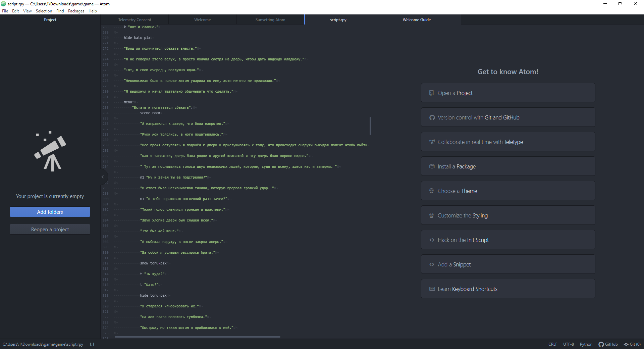Expand the Hack on the Init Script card

click(x=508, y=240)
